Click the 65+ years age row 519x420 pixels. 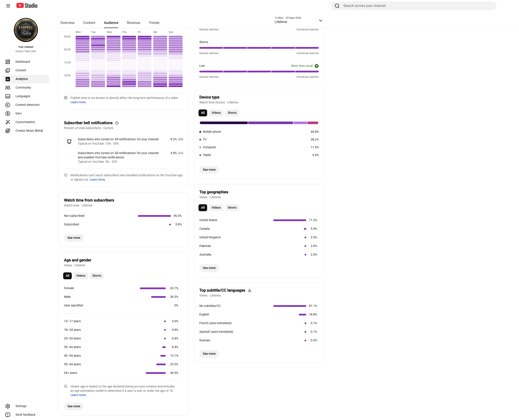(x=121, y=373)
